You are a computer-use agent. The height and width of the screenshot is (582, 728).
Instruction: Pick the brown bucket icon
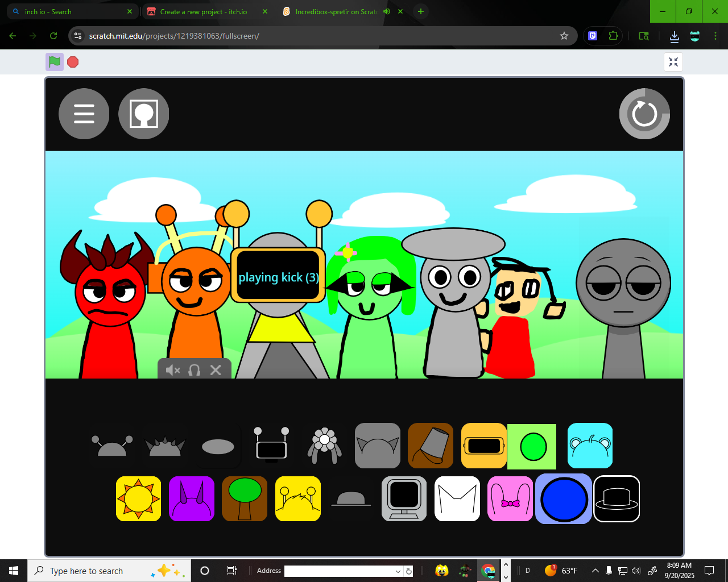(x=431, y=446)
